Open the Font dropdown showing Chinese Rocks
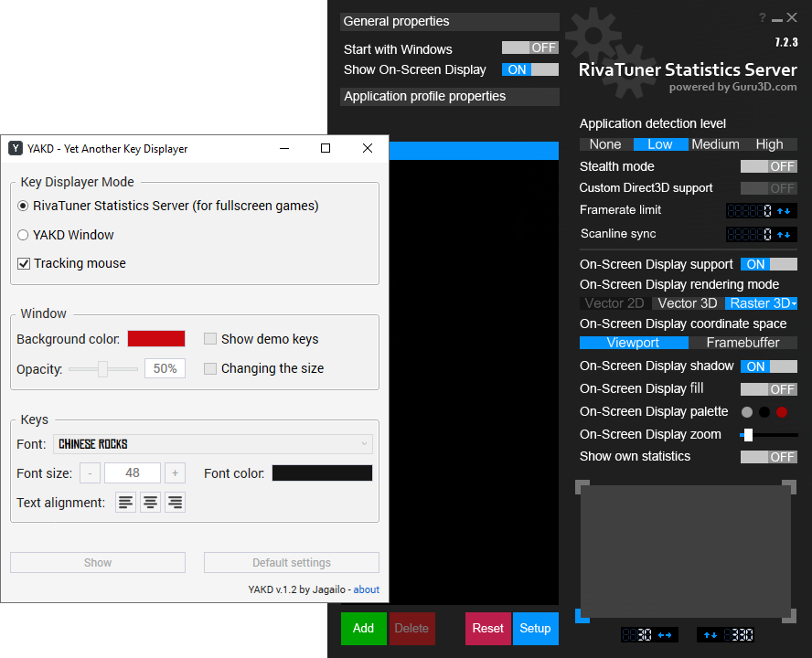 [x=213, y=444]
